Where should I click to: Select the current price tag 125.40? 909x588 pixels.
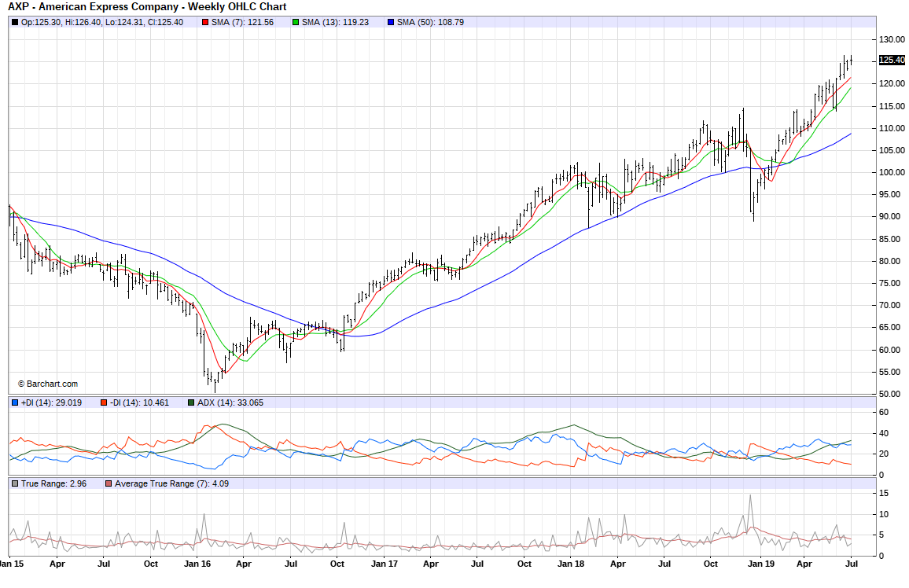pos(892,60)
